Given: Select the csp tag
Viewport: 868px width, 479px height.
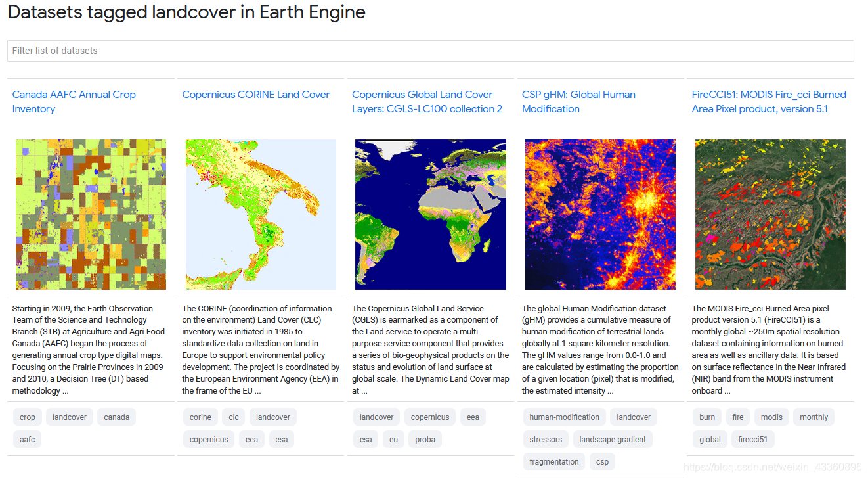Looking at the screenshot, I should coord(603,462).
